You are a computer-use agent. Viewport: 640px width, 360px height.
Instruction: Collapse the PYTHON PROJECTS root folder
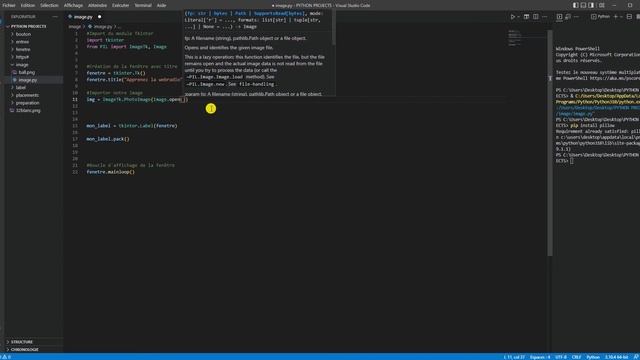coord(28,26)
